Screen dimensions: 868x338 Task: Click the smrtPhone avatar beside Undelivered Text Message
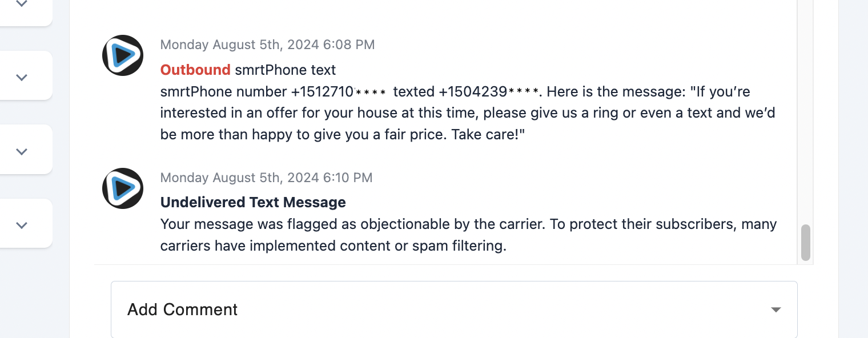(122, 188)
